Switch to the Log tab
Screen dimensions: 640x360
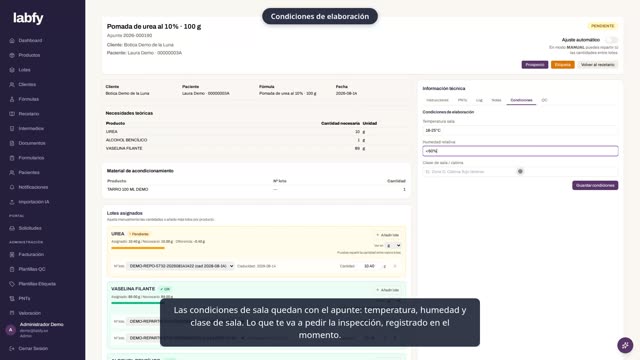(x=479, y=100)
